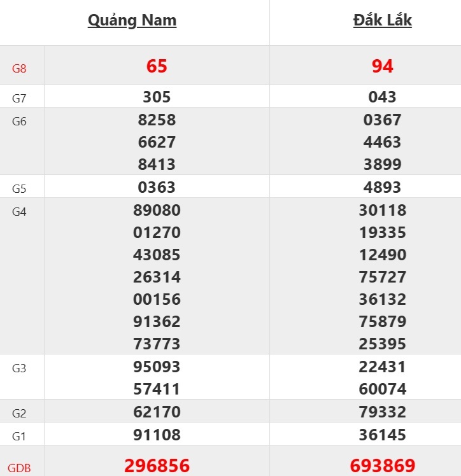This screenshot has height=476, width=461.
Task: Click Đắk Lắk G5 number 4893
Action: point(382,187)
